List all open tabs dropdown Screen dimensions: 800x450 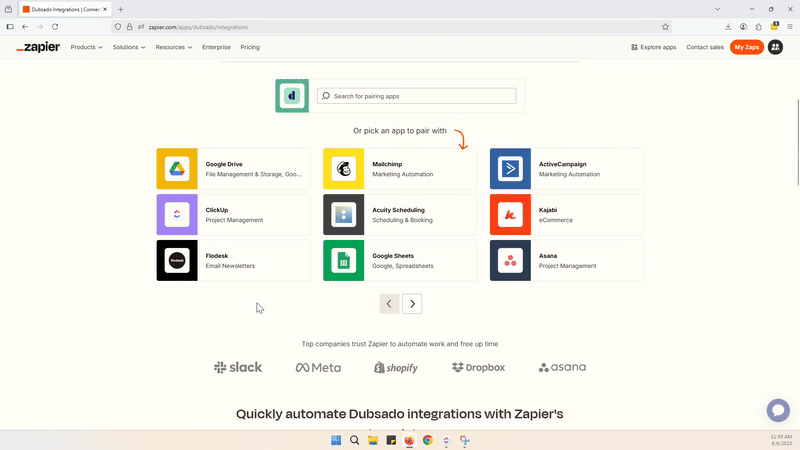pyautogui.click(x=717, y=9)
